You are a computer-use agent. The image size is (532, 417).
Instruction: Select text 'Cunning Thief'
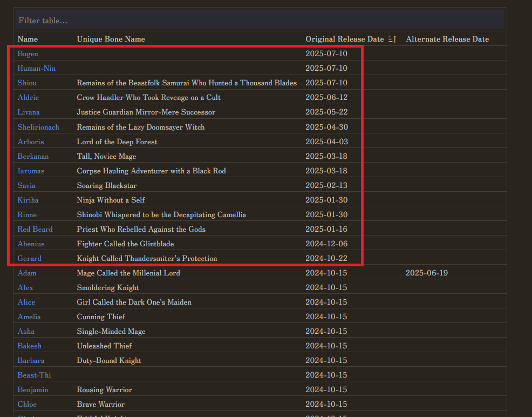point(101,317)
